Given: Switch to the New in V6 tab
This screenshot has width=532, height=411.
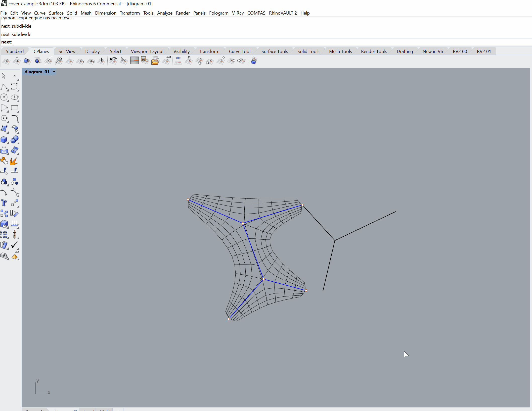Looking at the screenshot, I should 433,52.
